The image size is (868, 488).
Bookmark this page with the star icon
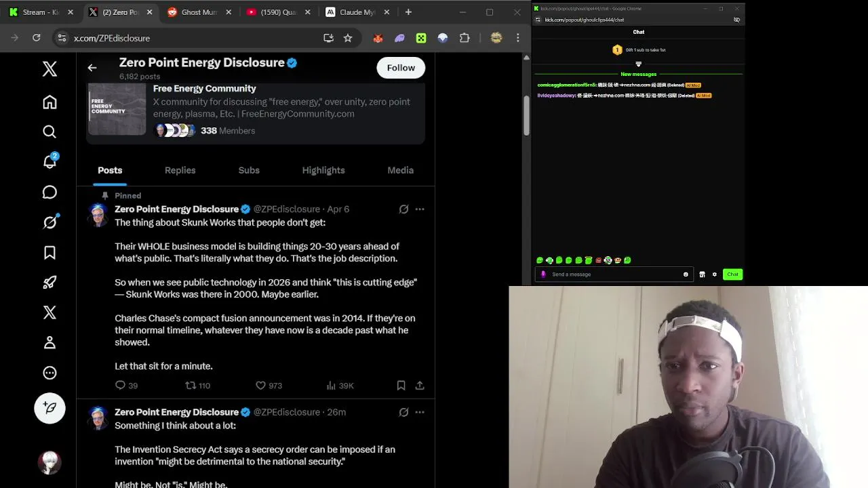pos(348,38)
